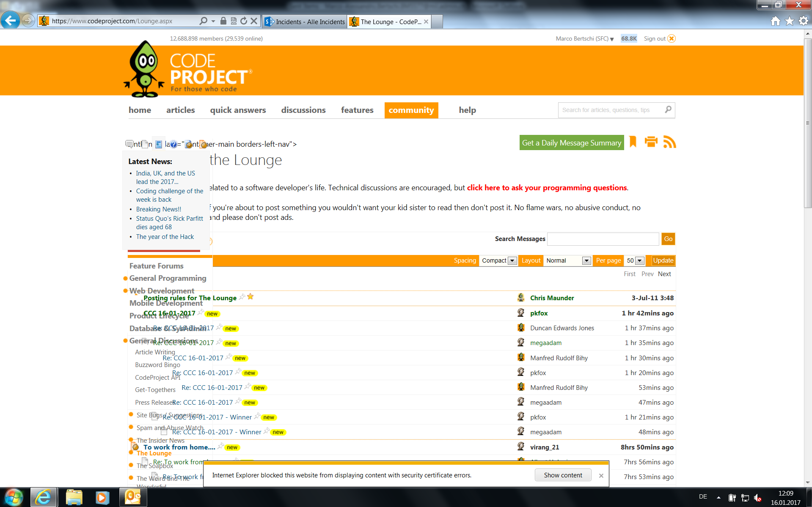Click the compatibility view icon in the address bar
Viewport: 812px width, 507px height.
click(x=234, y=21)
